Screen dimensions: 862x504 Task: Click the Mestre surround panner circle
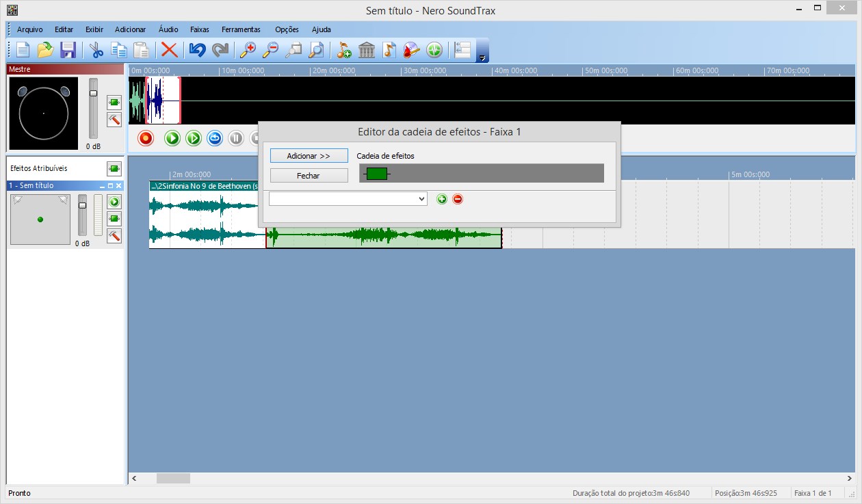(43, 113)
